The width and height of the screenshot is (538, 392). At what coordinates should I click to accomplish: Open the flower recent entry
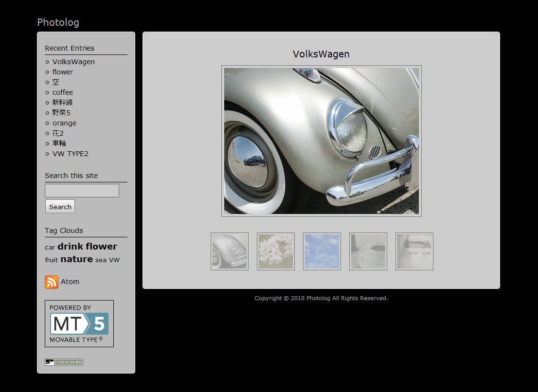(62, 72)
